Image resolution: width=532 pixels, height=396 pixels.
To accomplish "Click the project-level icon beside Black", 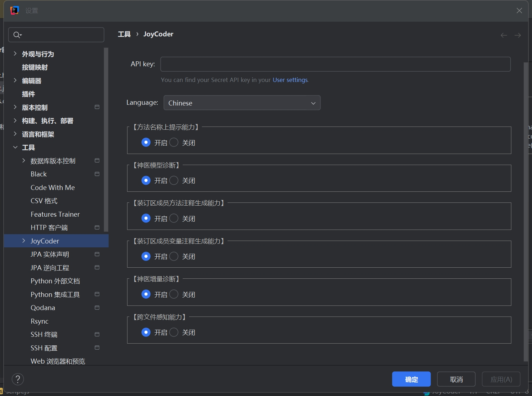I will pyautogui.click(x=97, y=174).
